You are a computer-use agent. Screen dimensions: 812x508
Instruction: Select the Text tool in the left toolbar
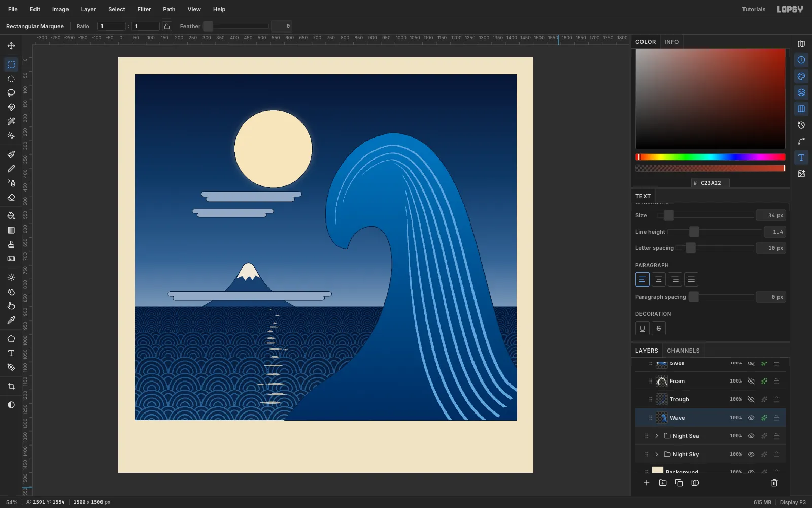[x=11, y=353]
